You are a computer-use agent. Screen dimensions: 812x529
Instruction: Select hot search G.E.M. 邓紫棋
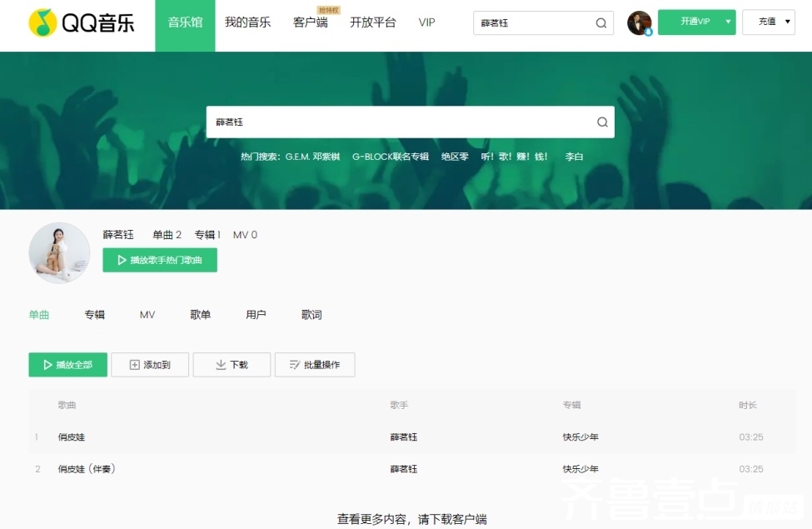tap(312, 157)
